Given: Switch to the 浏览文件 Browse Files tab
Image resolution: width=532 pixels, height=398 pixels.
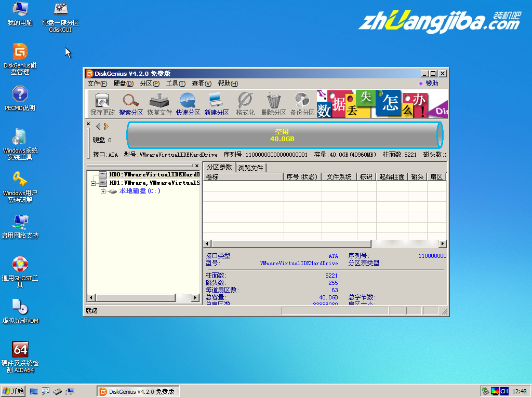Looking at the screenshot, I should pyautogui.click(x=251, y=168).
